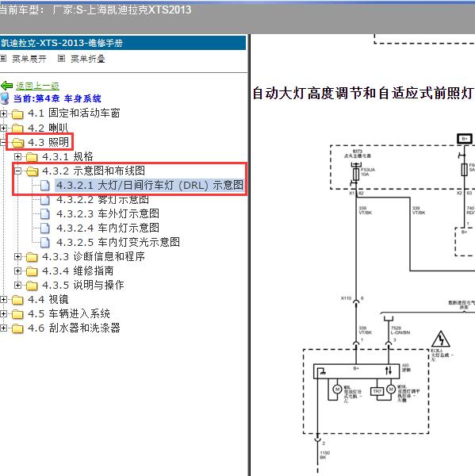Expand the 4.3.1 规格 node
This screenshot has height=476, width=475.
coord(18,156)
